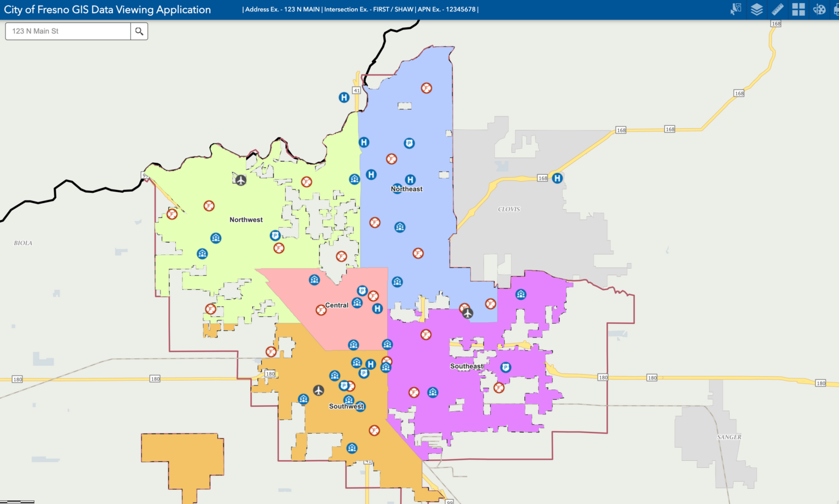Open the Layers panel icon

point(756,9)
